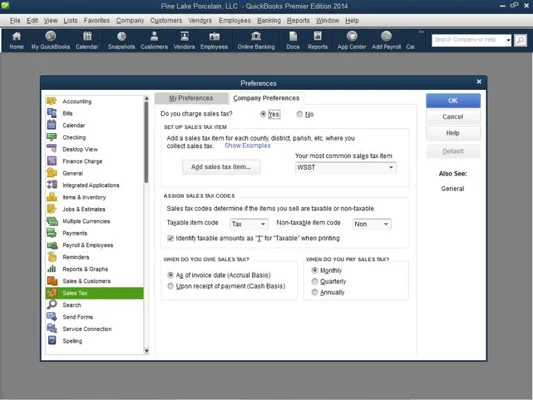Close the Preferences dialog
Image resolution: width=533 pixels, height=400 pixels.
[x=479, y=82]
